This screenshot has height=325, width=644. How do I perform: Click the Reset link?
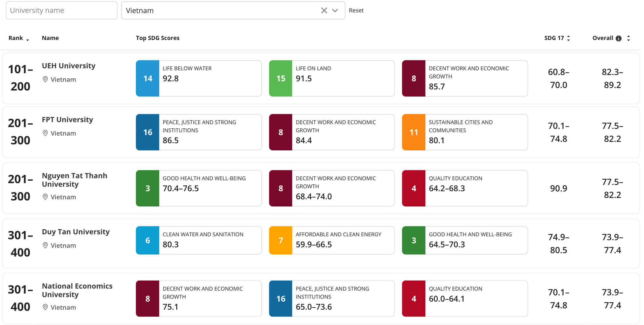pyautogui.click(x=356, y=10)
